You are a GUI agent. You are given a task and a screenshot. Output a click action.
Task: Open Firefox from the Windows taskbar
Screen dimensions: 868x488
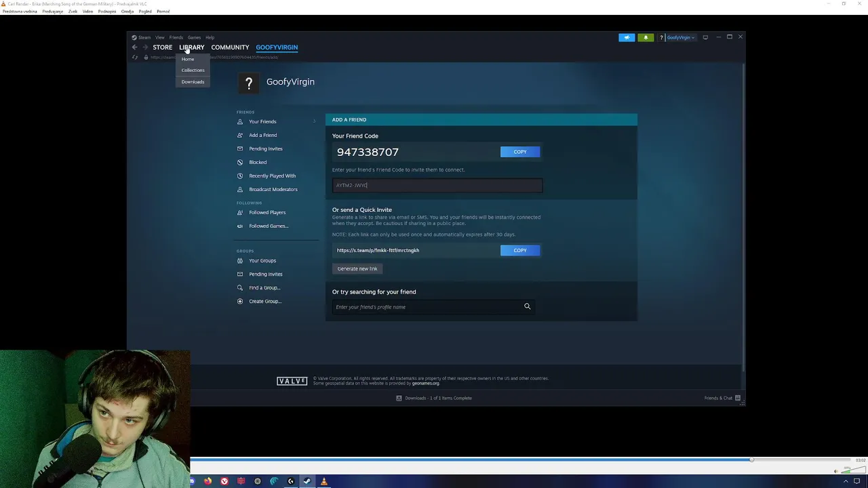pyautogui.click(x=208, y=481)
